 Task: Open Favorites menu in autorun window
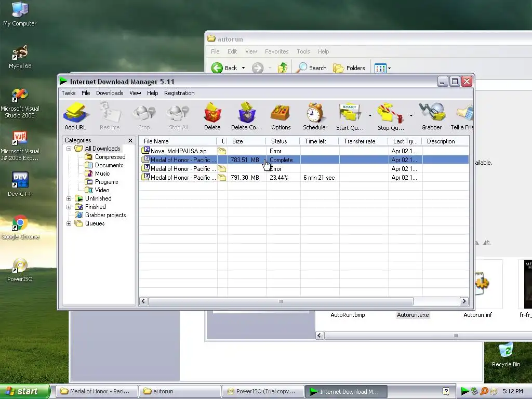[276, 51]
